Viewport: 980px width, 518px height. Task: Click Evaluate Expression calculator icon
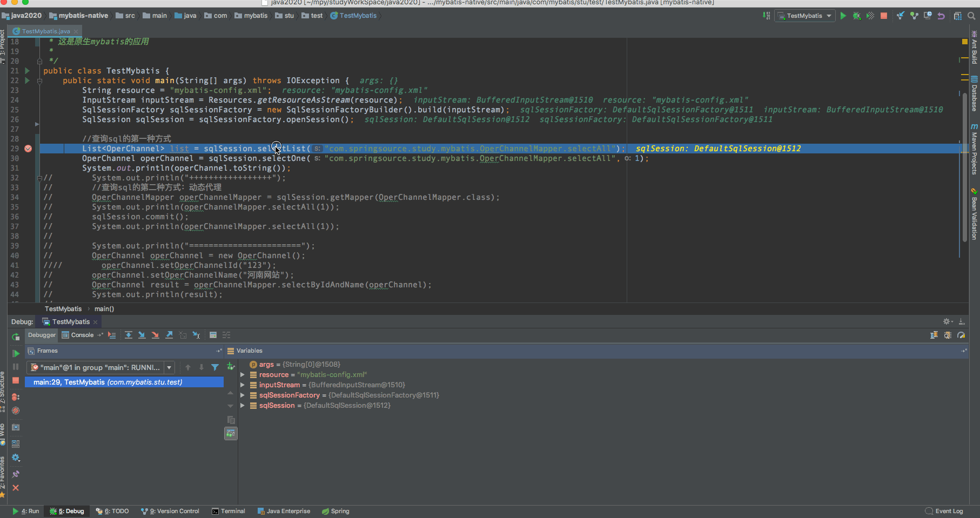tap(213, 335)
